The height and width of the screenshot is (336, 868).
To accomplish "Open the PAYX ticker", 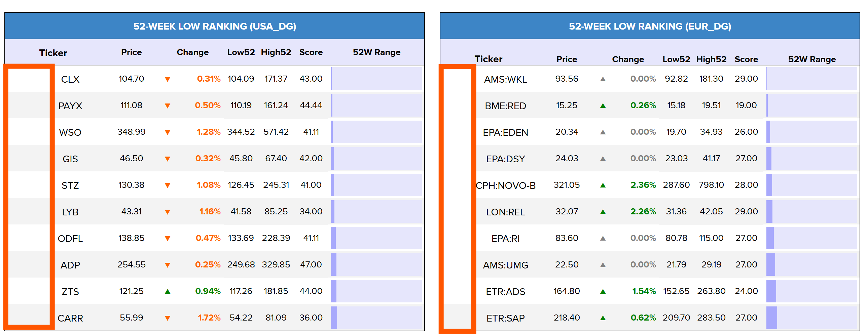I will tap(70, 106).
